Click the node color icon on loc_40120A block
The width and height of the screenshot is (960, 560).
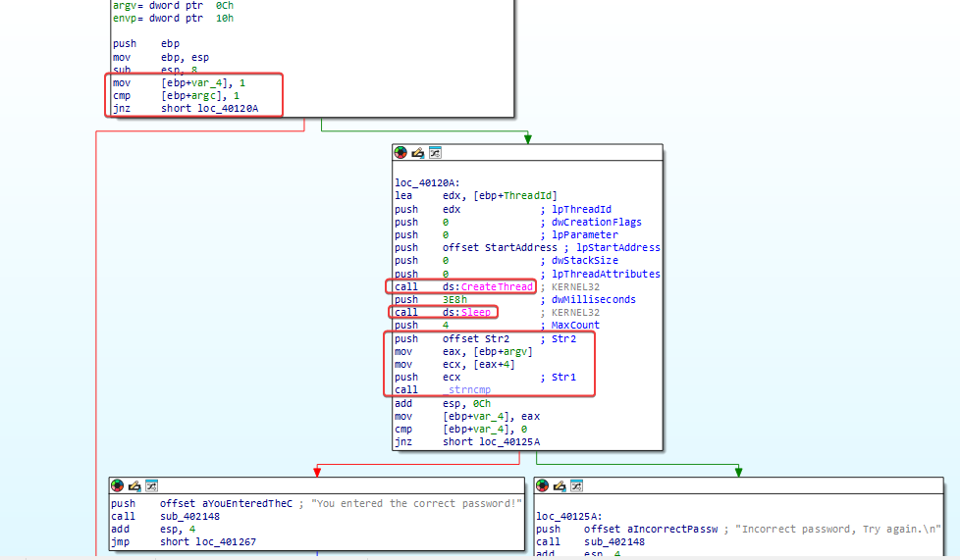coord(400,152)
